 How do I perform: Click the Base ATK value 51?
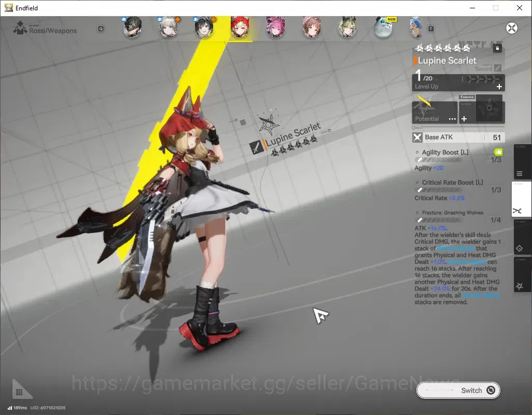click(497, 137)
